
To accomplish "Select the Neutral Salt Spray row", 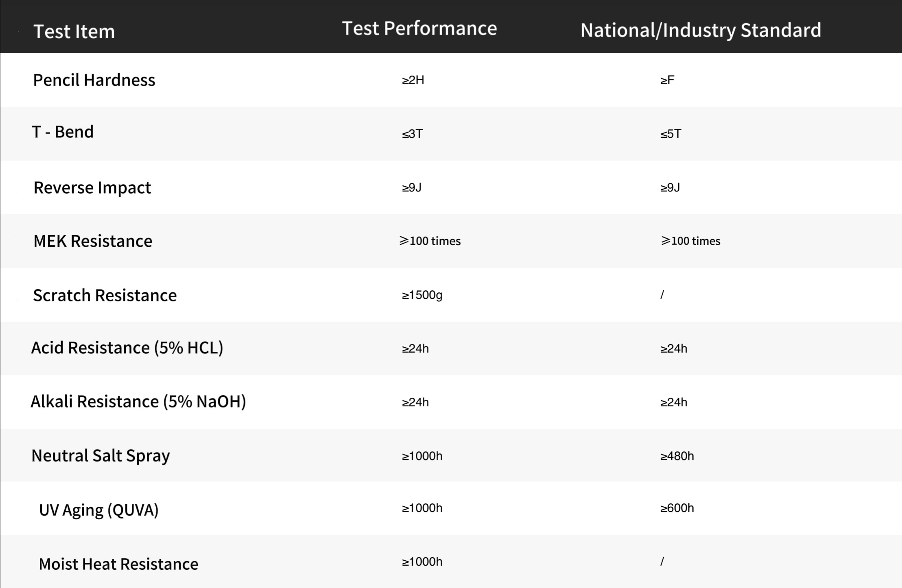I will click(451, 455).
